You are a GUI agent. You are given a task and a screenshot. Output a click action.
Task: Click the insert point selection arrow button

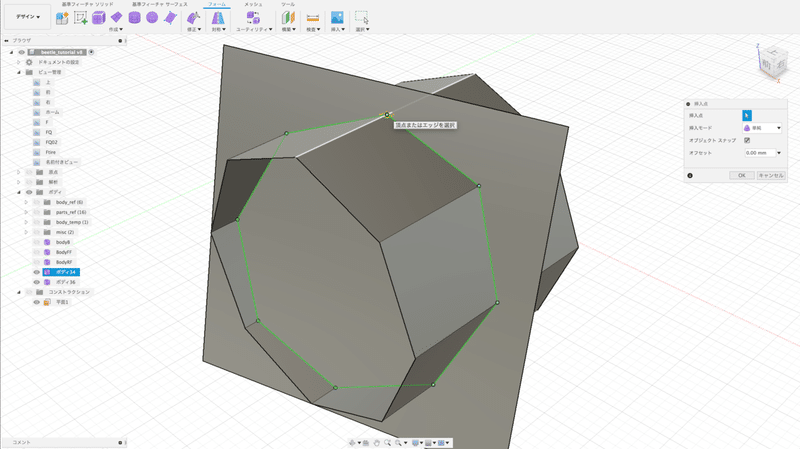(x=746, y=115)
